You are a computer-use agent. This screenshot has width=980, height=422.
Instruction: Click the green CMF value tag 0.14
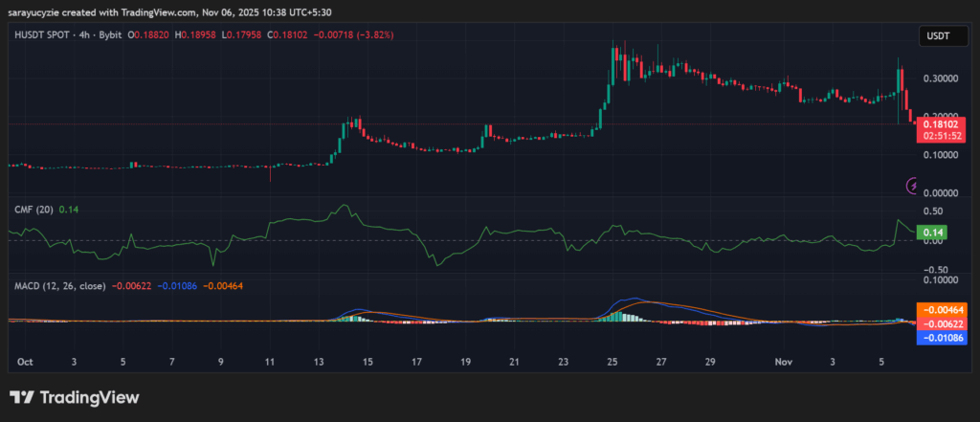click(929, 233)
